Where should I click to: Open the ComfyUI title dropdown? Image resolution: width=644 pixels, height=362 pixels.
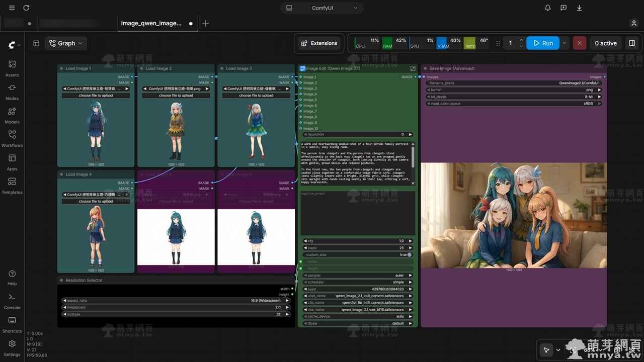322,8
